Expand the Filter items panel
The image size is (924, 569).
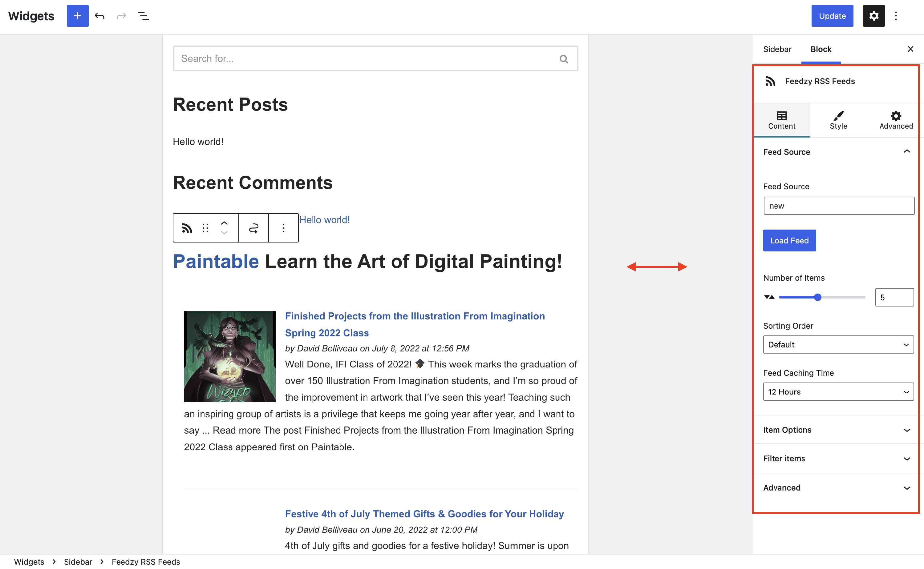click(907, 458)
